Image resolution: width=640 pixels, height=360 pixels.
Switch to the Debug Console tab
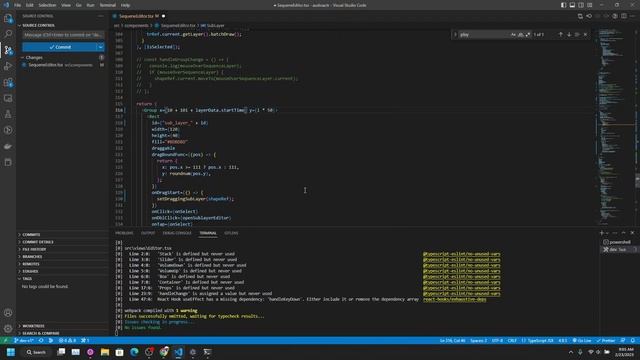click(177, 233)
